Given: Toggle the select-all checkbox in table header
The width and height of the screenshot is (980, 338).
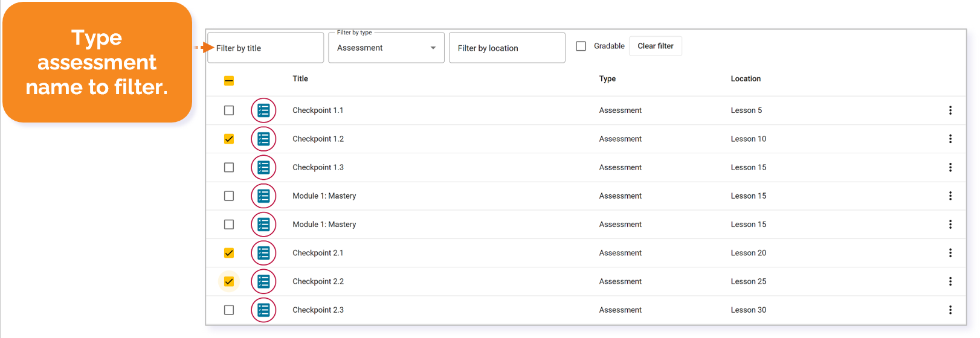Looking at the screenshot, I should (229, 80).
